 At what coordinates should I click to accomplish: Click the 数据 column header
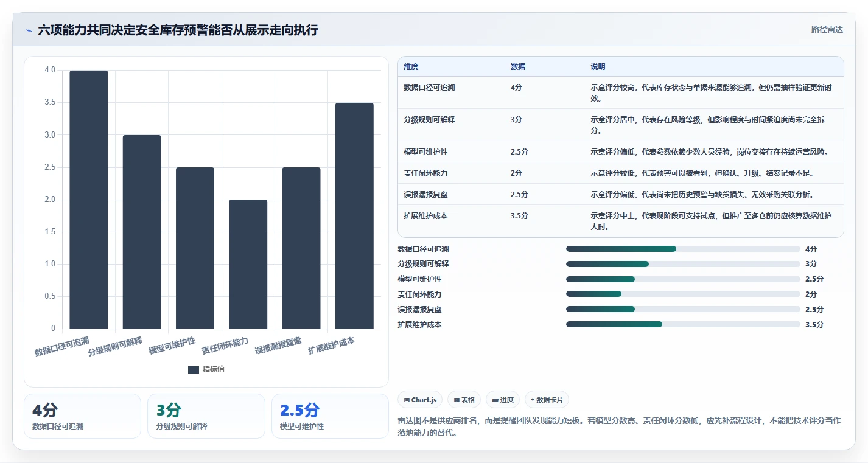[518, 67]
